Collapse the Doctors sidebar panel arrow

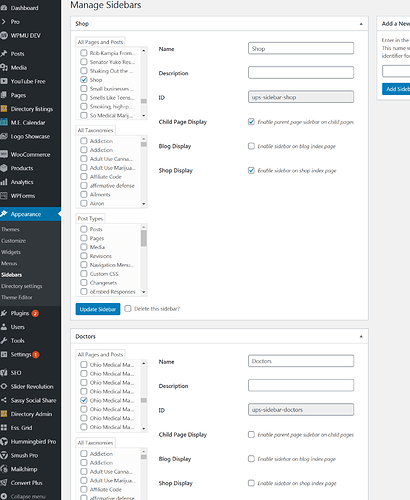coord(361,336)
